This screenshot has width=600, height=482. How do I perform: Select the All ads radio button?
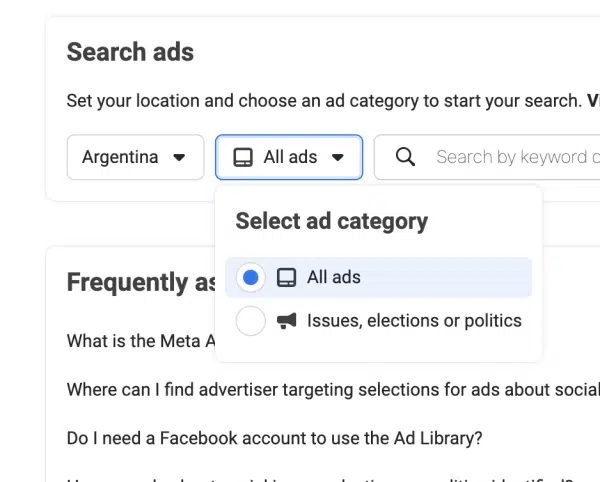251,277
